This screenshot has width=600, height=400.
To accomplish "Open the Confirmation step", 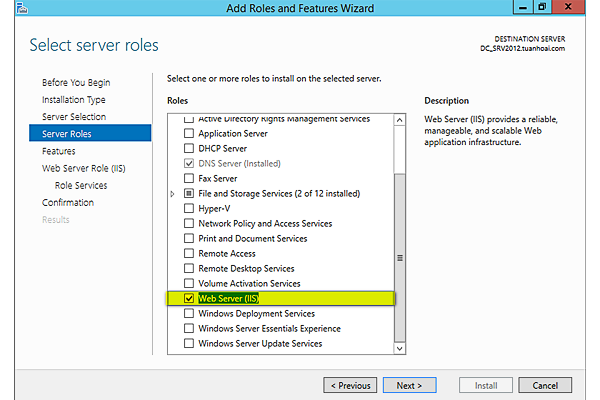I will pyautogui.click(x=68, y=202).
